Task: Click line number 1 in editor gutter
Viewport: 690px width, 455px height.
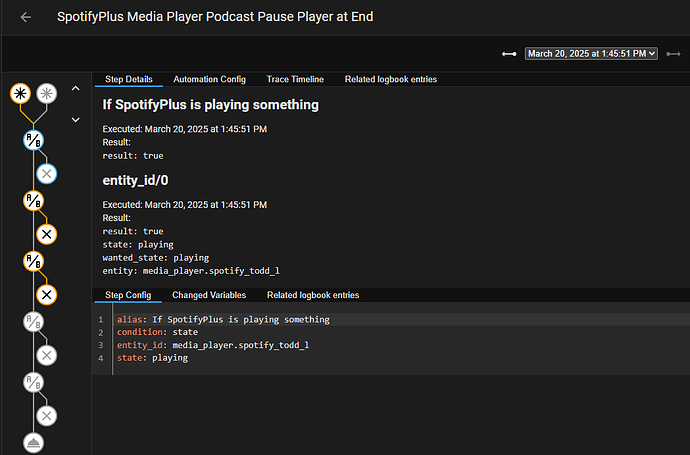Action: [101, 319]
